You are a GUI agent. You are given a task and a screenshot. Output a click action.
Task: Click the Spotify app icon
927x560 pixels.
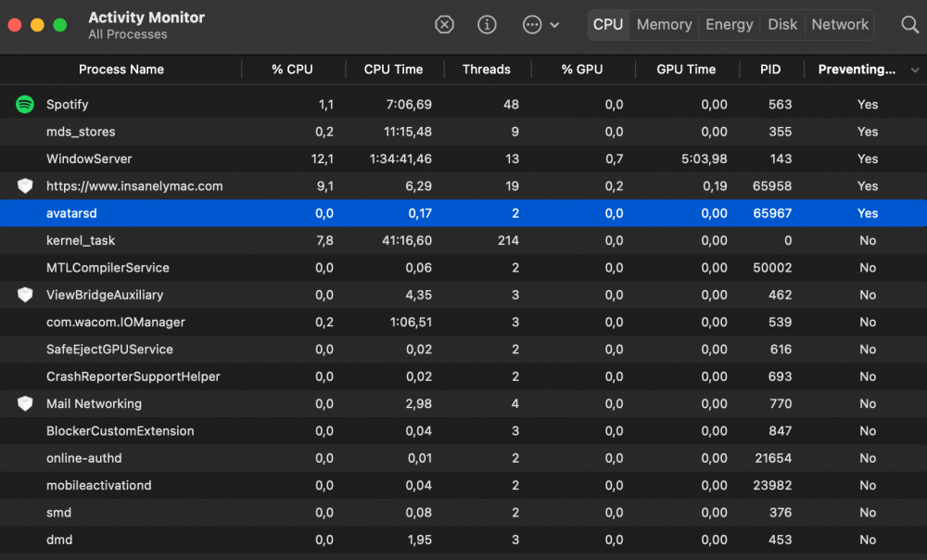click(25, 104)
